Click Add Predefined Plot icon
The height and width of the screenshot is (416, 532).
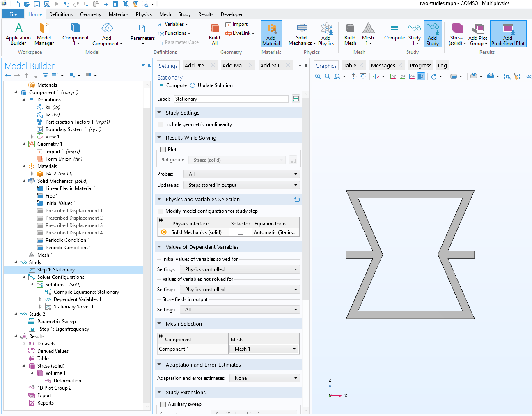508,34
